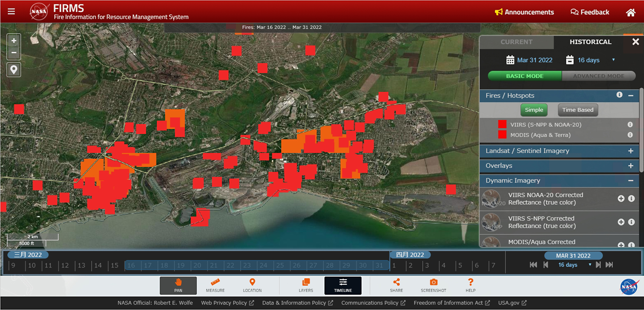The width and height of the screenshot is (644, 310).
Task: Zoom in on the map
Action: [x=14, y=41]
